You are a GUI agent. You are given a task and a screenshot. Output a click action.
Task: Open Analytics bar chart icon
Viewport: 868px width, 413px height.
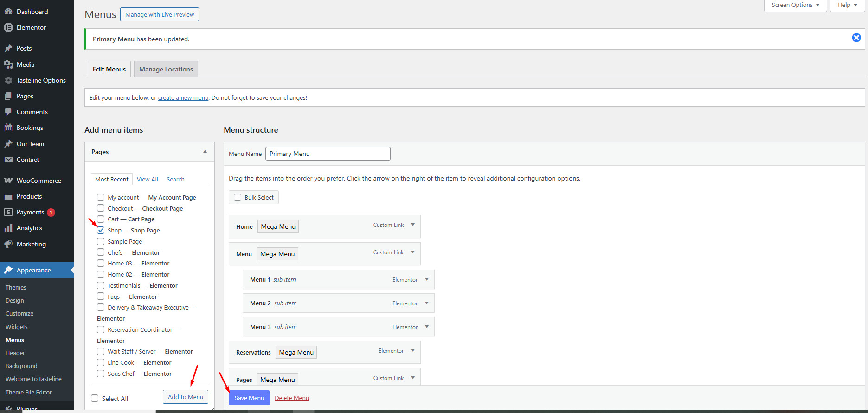coord(8,228)
